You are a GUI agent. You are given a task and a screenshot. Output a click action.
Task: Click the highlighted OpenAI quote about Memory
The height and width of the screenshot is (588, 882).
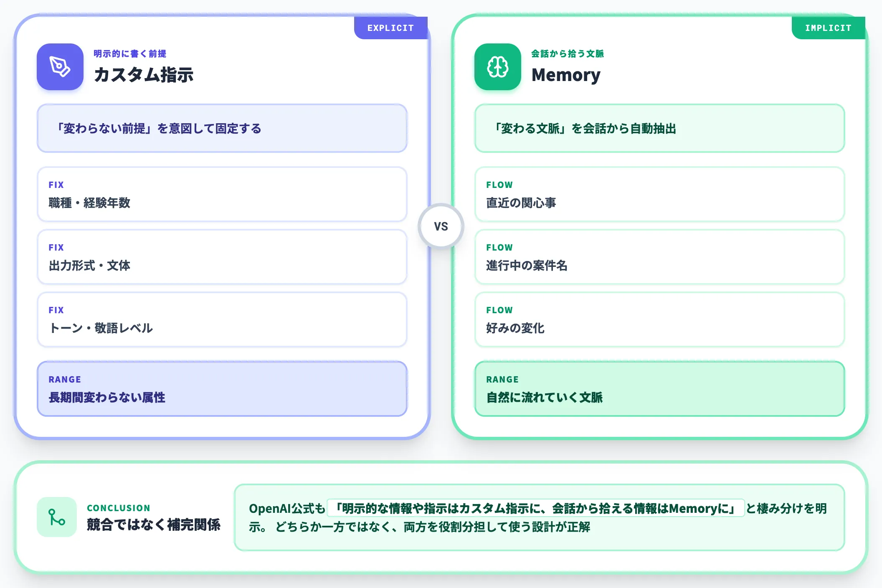[x=536, y=508]
